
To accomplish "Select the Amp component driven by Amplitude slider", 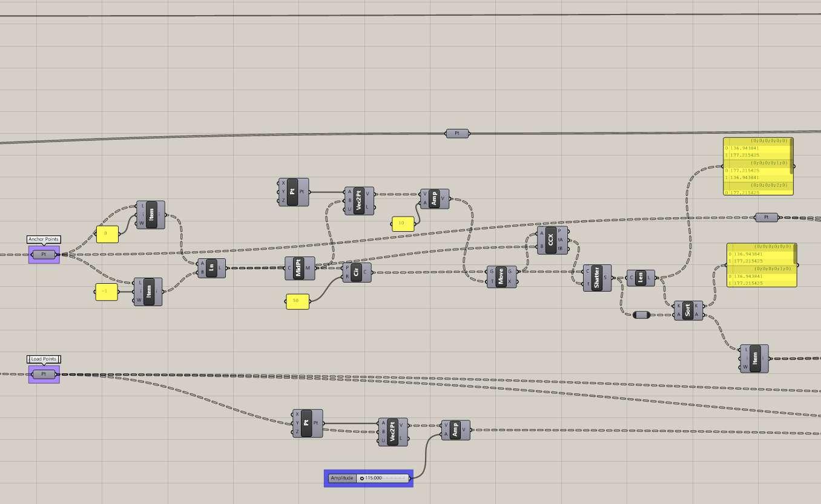I will point(456,430).
